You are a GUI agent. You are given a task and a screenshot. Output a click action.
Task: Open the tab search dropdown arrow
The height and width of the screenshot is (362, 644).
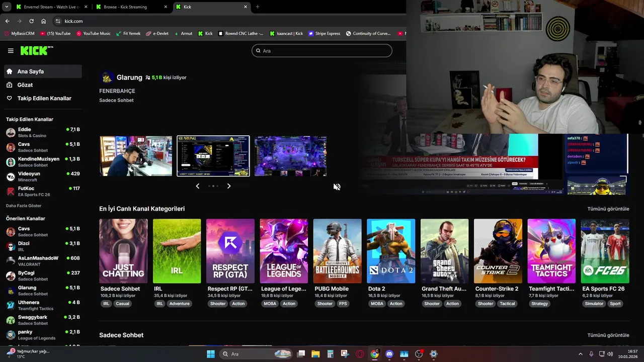click(x=7, y=7)
